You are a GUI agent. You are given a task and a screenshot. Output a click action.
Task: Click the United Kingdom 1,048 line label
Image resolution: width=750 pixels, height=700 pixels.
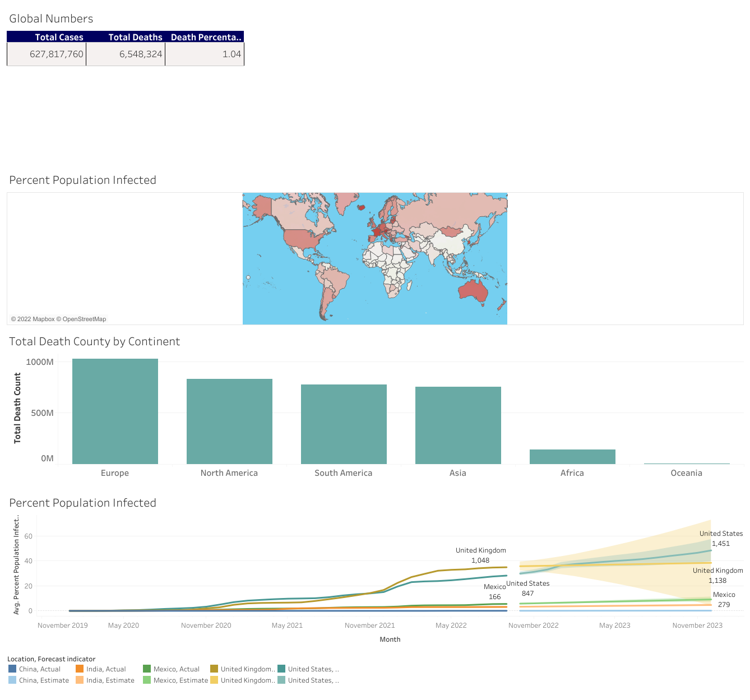(x=480, y=555)
